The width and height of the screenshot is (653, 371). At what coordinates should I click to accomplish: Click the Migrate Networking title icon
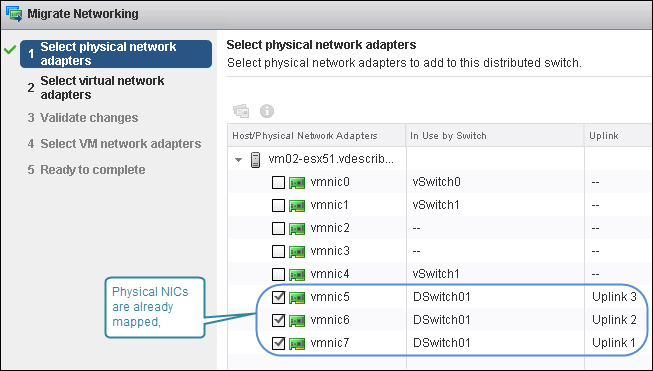pos(14,14)
